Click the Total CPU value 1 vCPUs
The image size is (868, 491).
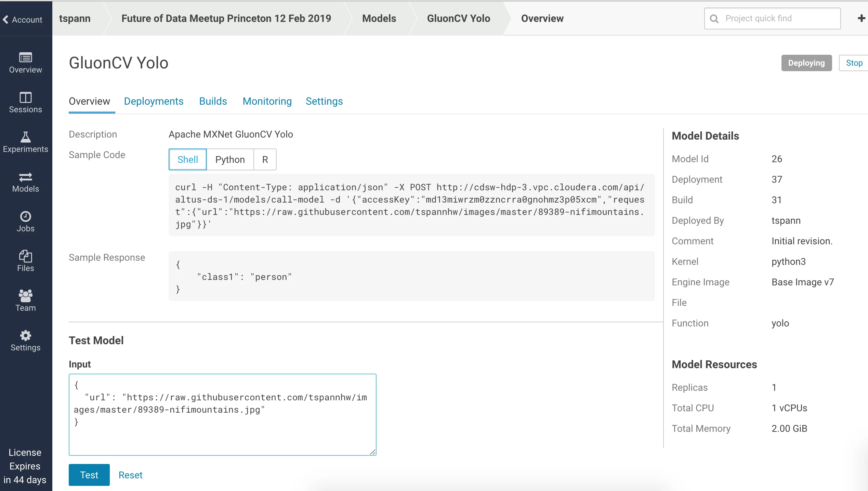point(789,408)
